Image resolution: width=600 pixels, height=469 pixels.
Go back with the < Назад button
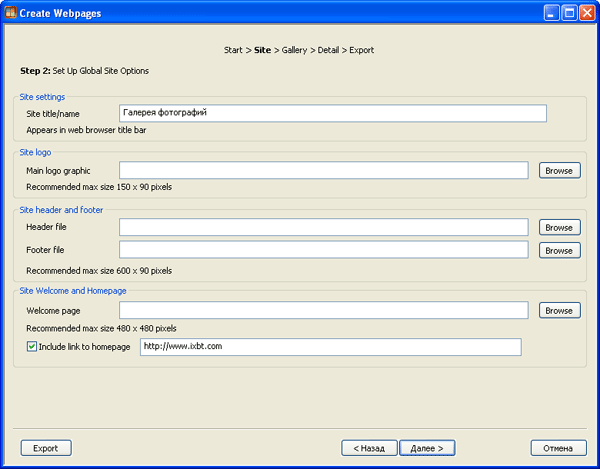tap(369, 448)
